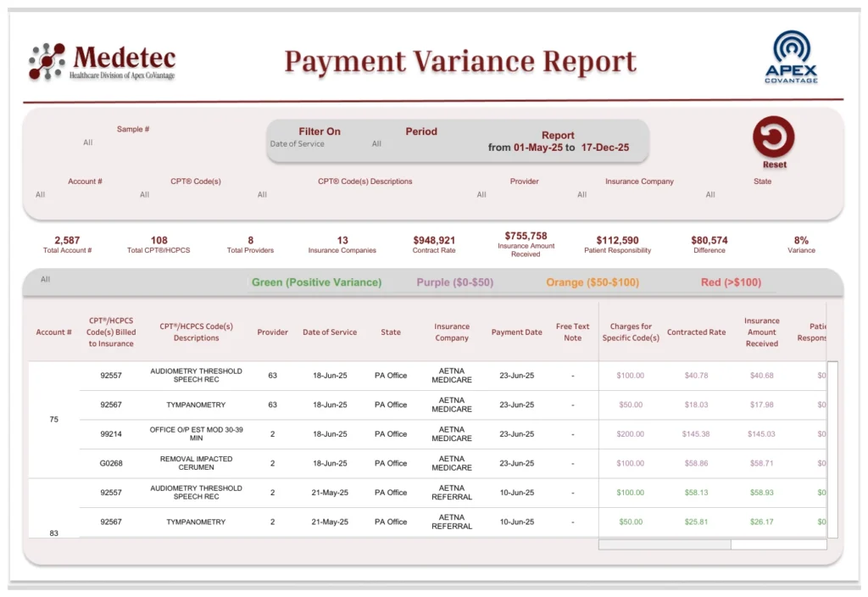The width and height of the screenshot is (868, 597).
Task: Select the AETNA MEDICARE row for code 92557
Action: tap(453, 375)
